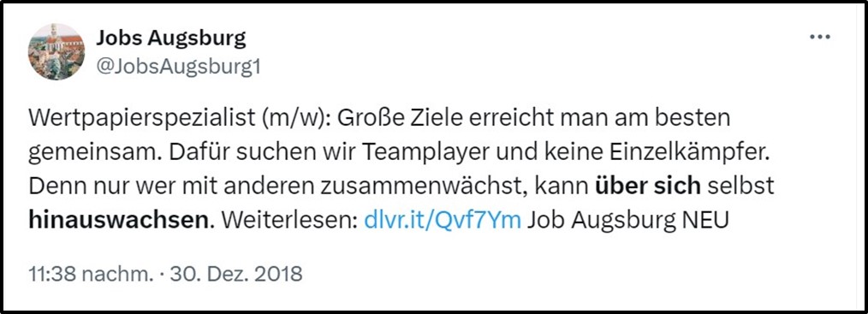The image size is (868, 314).
Task: Click the bold word hinauswachsen
Action: click(118, 220)
